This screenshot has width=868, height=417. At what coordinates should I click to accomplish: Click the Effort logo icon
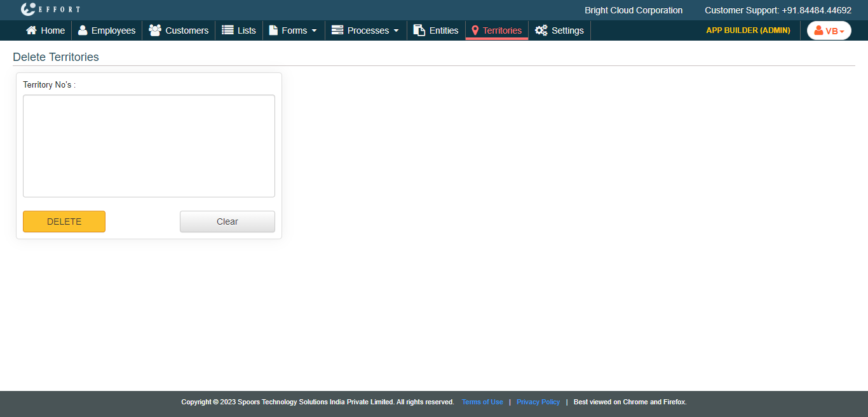click(x=29, y=10)
